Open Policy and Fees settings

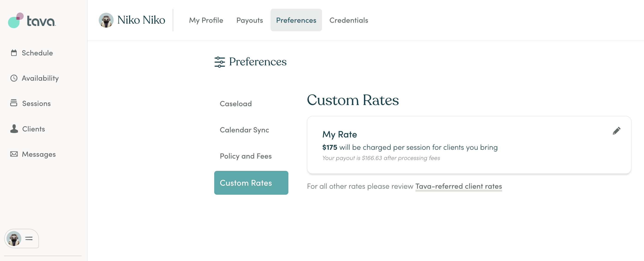click(x=245, y=156)
